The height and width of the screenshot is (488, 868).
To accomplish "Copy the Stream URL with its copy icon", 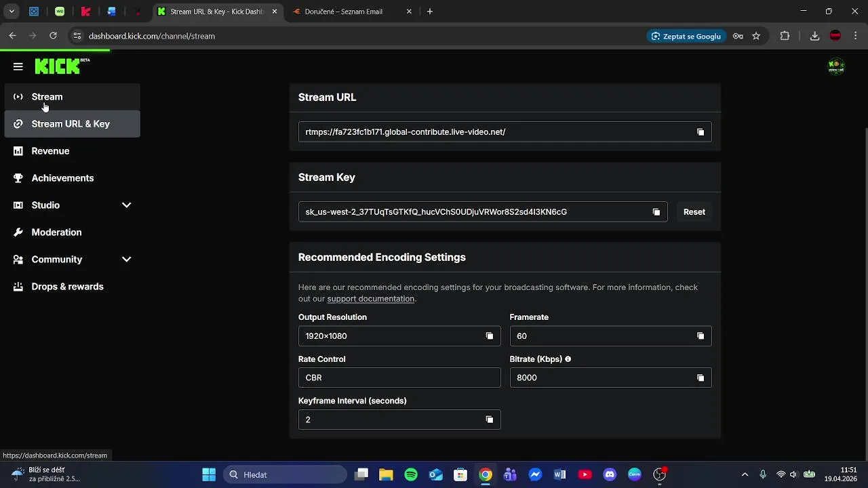I will pos(701,132).
